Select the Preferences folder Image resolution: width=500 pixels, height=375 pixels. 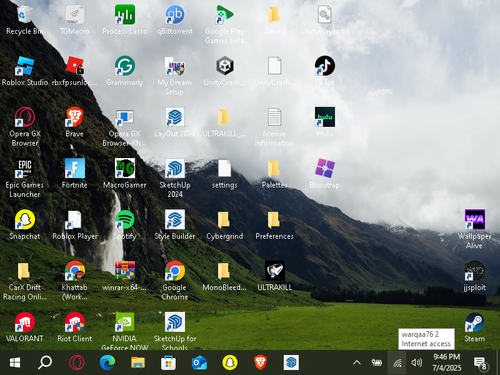click(274, 220)
